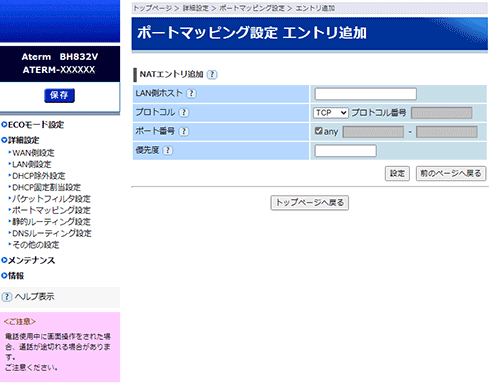
Task: Open その他の設定 in sidebar
Action: [36, 245]
